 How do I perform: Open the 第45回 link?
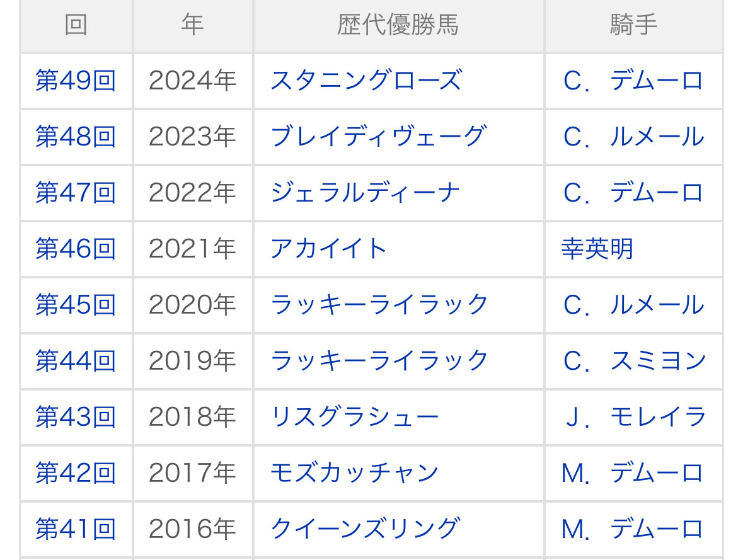point(76,305)
